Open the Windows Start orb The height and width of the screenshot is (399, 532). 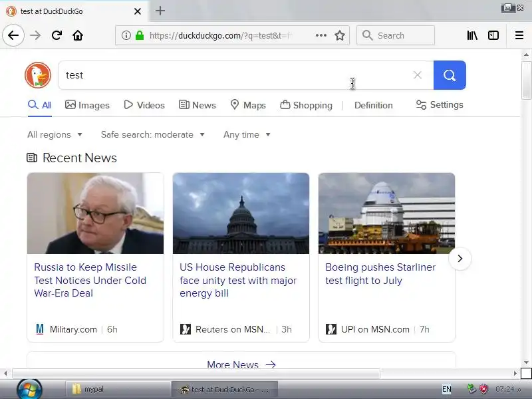click(x=29, y=389)
